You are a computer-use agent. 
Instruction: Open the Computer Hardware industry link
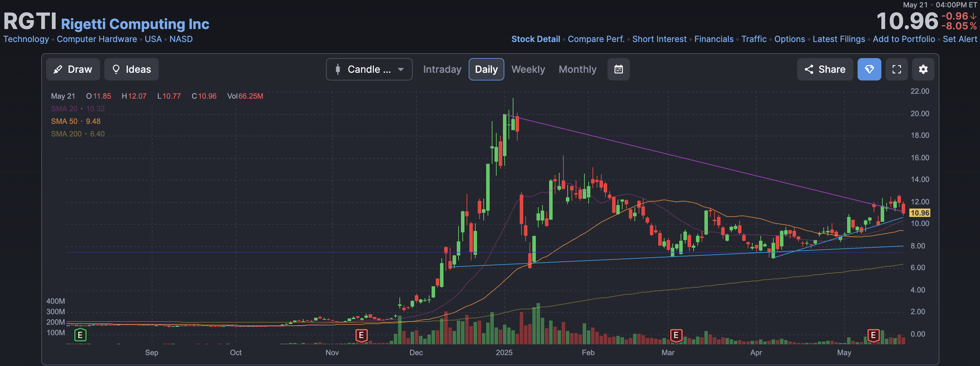tap(97, 39)
